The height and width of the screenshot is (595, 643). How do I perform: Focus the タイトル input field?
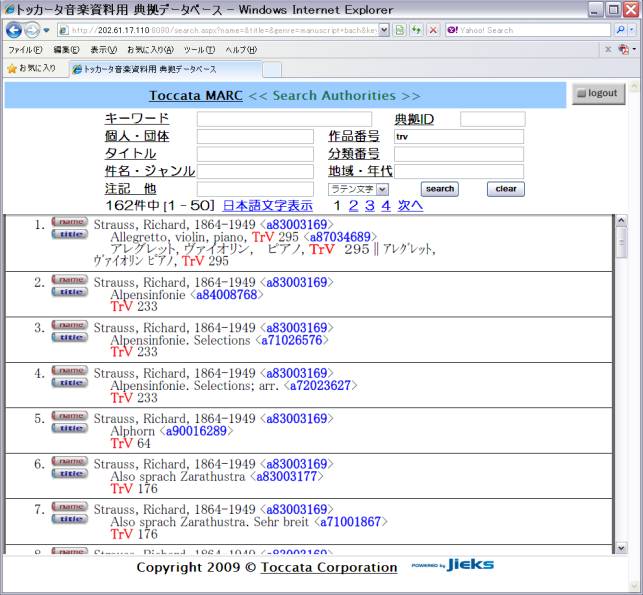pos(255,154)
